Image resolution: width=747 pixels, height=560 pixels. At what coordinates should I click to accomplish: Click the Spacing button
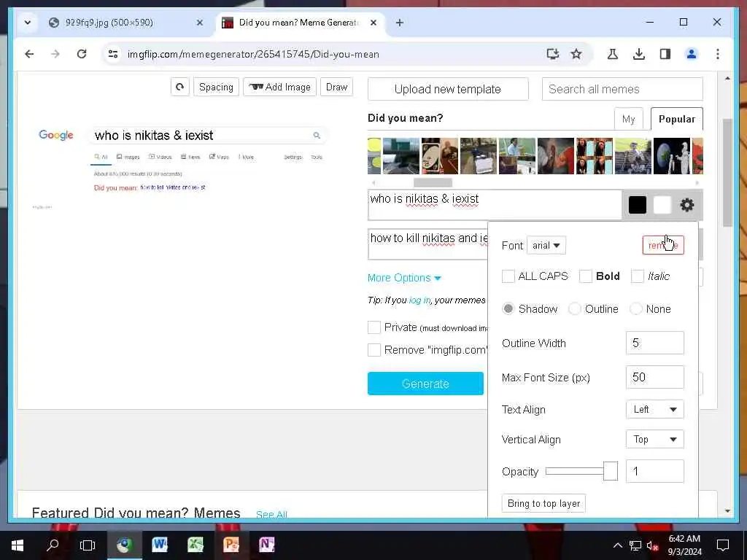pyautogui.click(x=216, y=87)
